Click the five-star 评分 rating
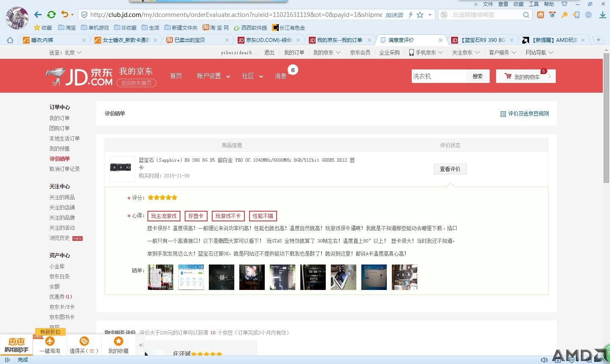Viewport: 610px width, 364px height. coord(162,198)
